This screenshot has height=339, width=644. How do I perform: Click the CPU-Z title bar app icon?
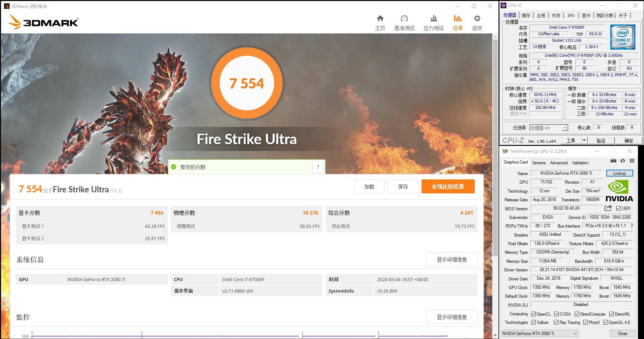pyautogui.click(x=503, y=5)
